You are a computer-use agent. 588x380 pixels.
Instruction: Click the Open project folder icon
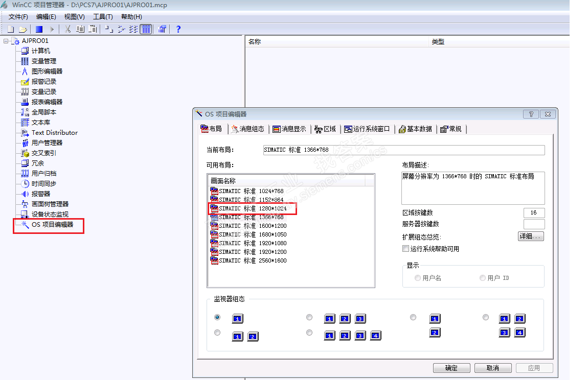[x=23, y=29]
